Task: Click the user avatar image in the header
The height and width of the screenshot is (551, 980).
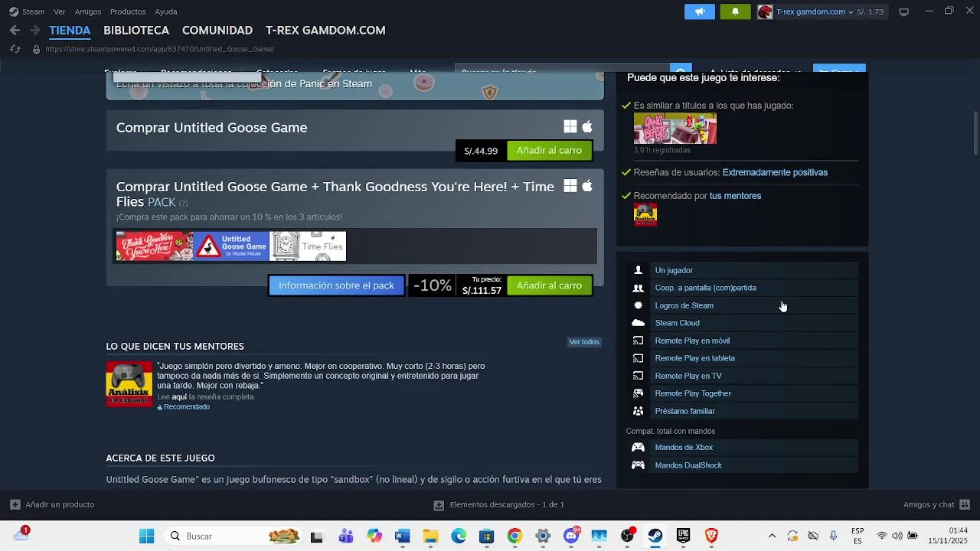Action: [765, 11]
